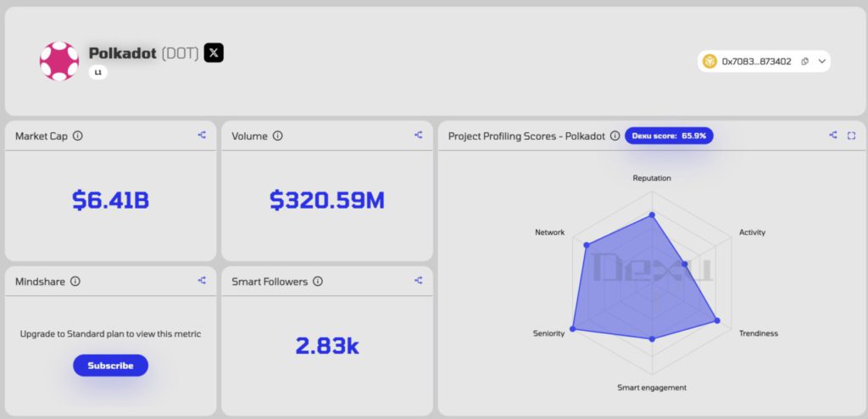Click the Upgrade to Standard plan message

pos(111,334)
